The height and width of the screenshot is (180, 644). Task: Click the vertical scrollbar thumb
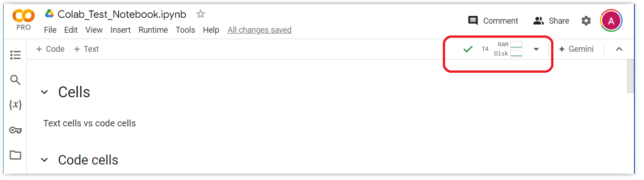630,76
